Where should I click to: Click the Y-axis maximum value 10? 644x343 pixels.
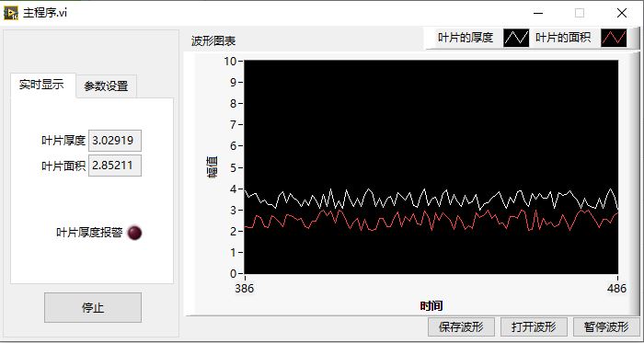pyautogui.click(x=230, y=61)
